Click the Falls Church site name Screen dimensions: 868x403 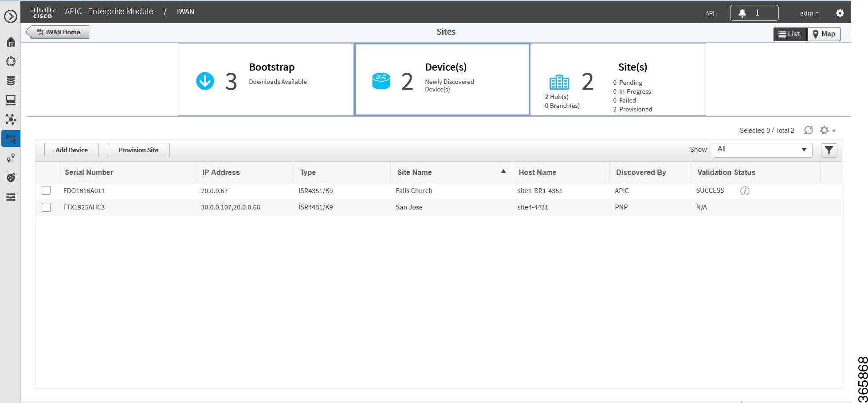[414, 191]
